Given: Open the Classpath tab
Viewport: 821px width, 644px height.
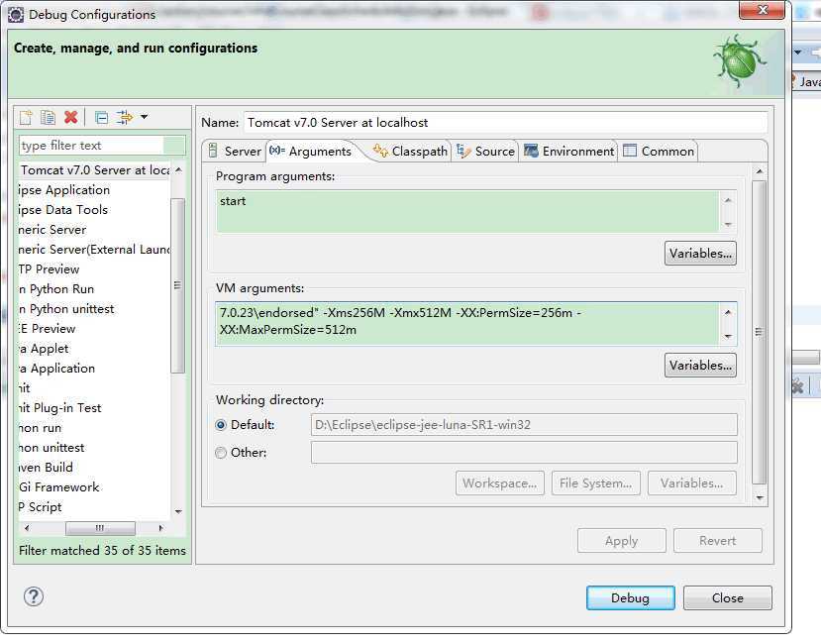Looking at the screenshot, I should pyautogui.click(x=410, y=151).
